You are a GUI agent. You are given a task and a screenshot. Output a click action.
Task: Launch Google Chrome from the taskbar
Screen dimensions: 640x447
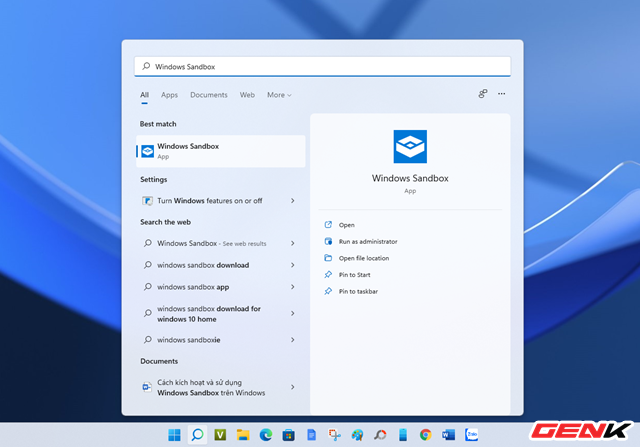click(x=426, y=435)
